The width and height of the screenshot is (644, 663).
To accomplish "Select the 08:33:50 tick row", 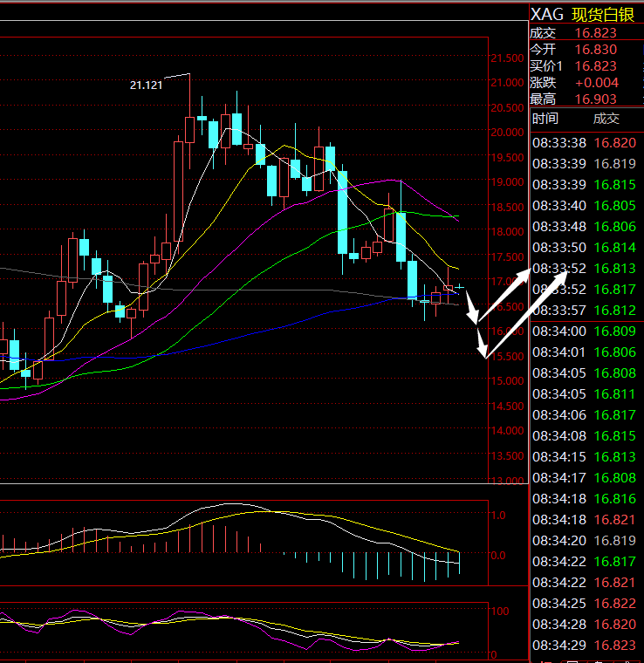I will 584,248.
